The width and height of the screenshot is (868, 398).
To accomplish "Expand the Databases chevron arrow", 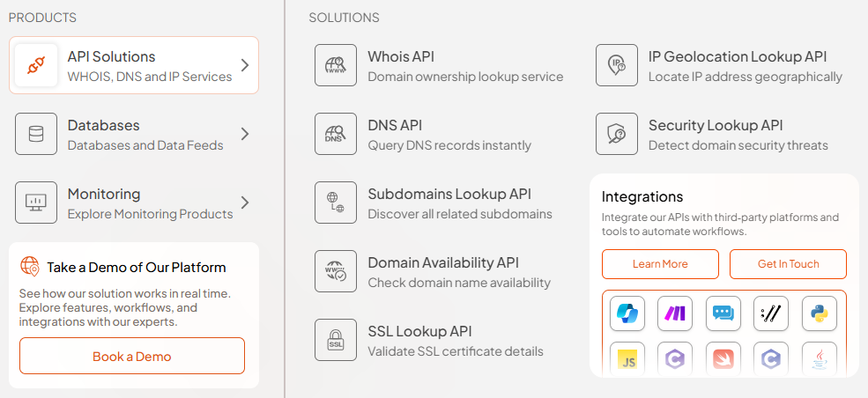I will coord(245,134).
